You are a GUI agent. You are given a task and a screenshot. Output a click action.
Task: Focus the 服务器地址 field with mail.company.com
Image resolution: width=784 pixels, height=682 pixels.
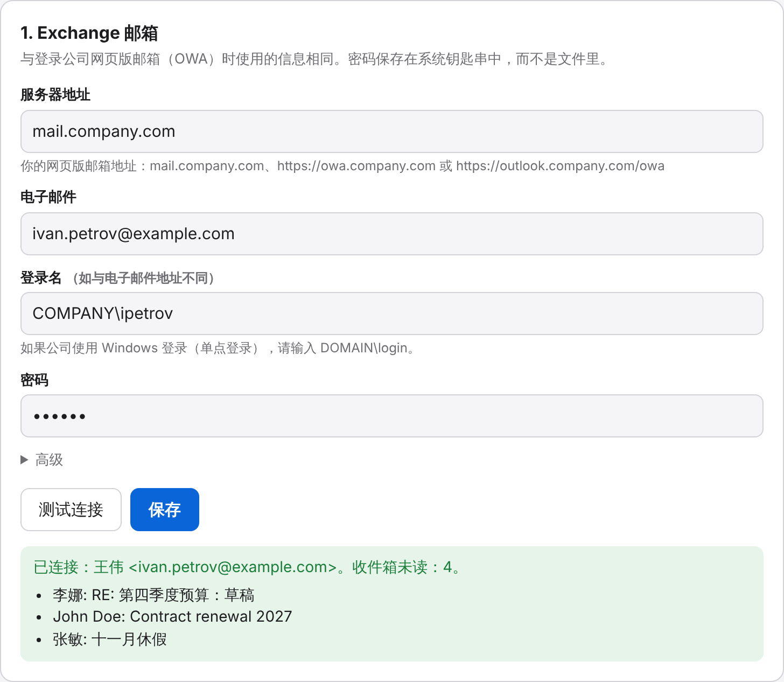[x=392, y=131]
